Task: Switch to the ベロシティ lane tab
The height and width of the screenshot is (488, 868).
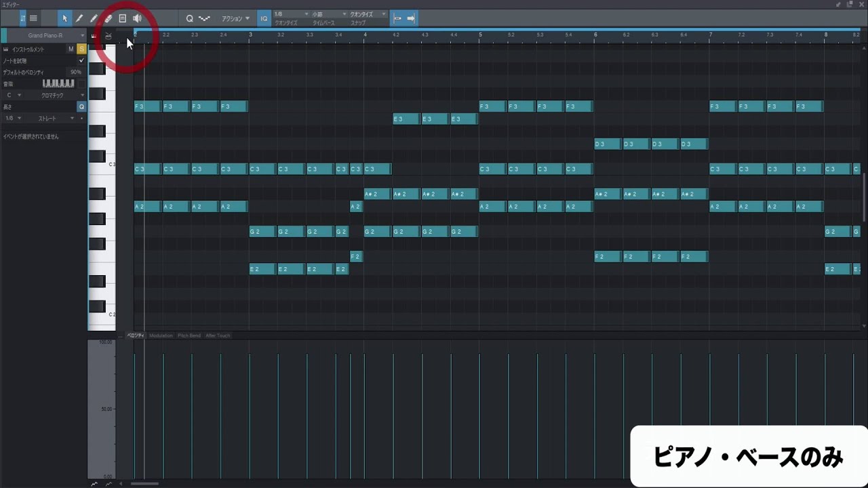Action: (136, 335)
